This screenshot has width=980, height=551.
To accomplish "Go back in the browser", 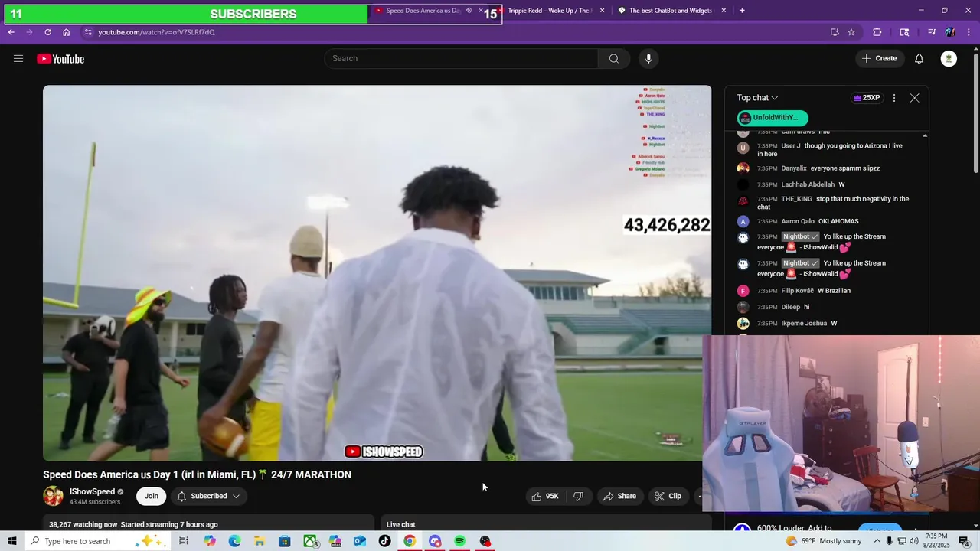I will pos(11,32).
